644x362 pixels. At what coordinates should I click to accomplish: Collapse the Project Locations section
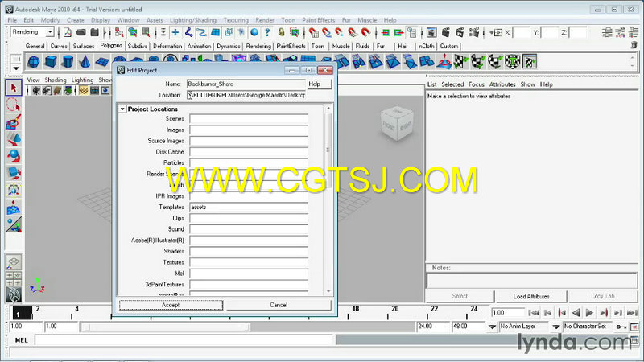122,109
